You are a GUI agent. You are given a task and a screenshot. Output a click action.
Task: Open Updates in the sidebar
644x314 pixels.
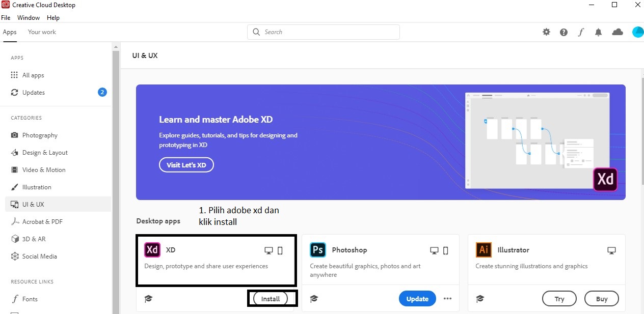coord(34,93)
